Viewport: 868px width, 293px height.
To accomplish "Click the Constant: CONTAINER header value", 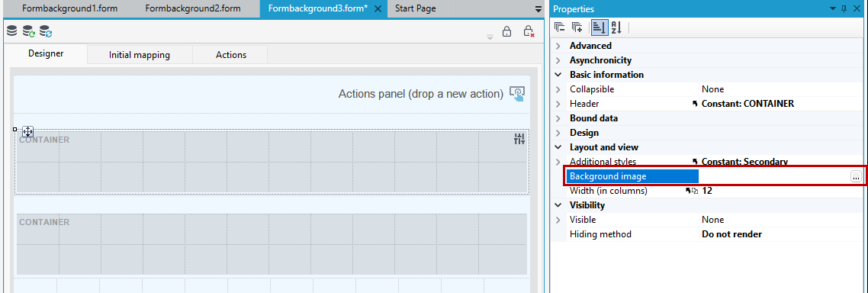I will pos(748,104).
